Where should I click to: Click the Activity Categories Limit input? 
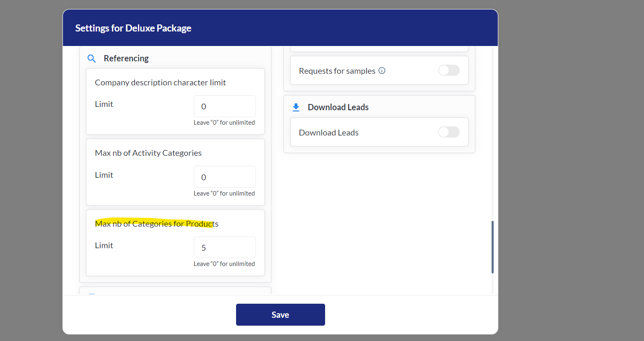224,177
